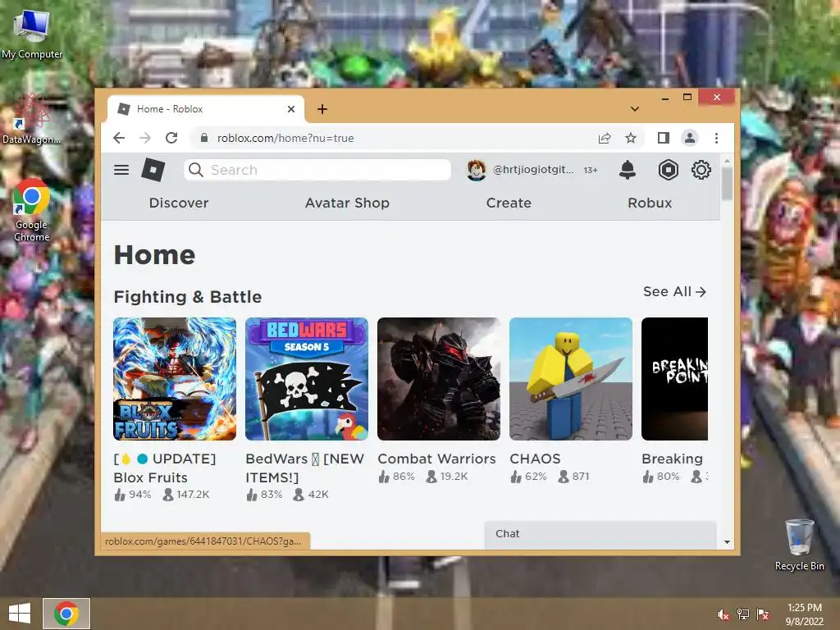This screenshot has width=840, height=630.
Task: Click the 'CHAOS' game title text
Action: point(535,459)
